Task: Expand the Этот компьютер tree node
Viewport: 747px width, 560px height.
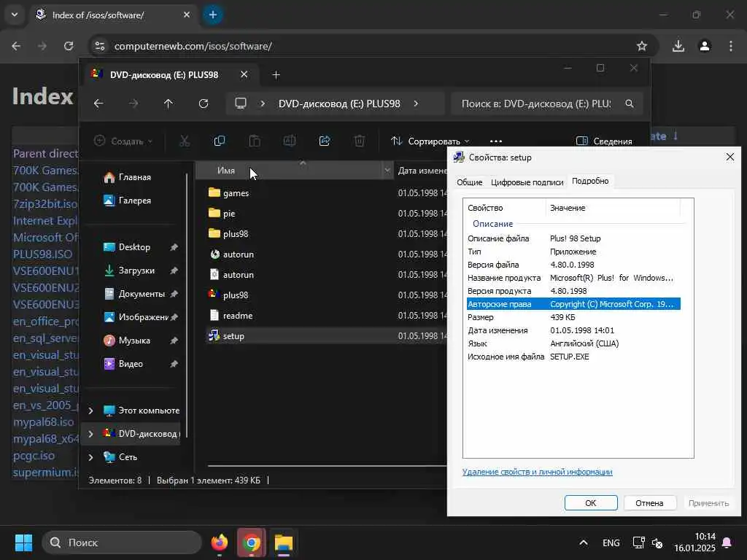Action: (x=90, y=411)
